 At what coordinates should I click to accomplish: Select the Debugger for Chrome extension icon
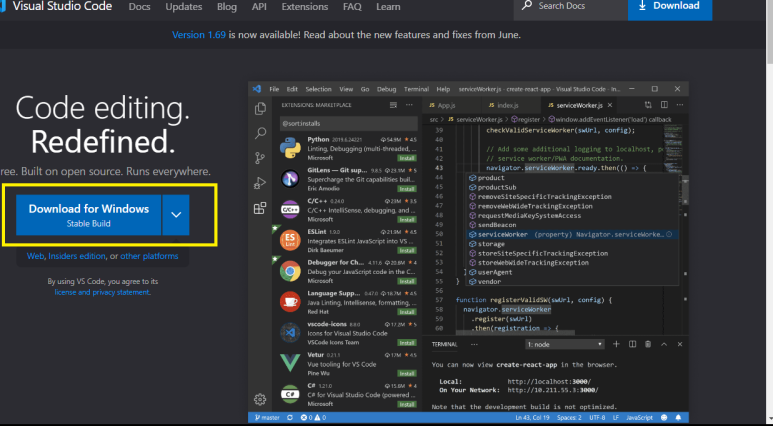coord(290,271)
